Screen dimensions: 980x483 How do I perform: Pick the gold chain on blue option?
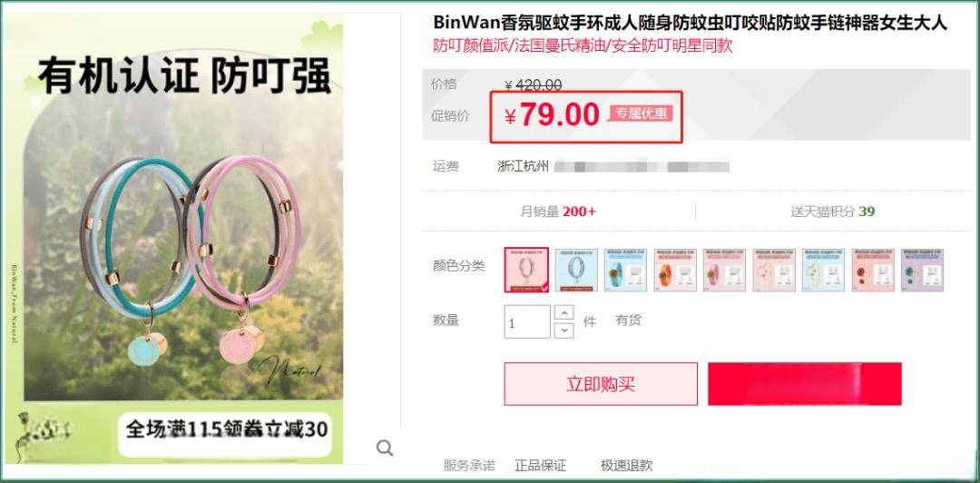(x=823, y=270)
